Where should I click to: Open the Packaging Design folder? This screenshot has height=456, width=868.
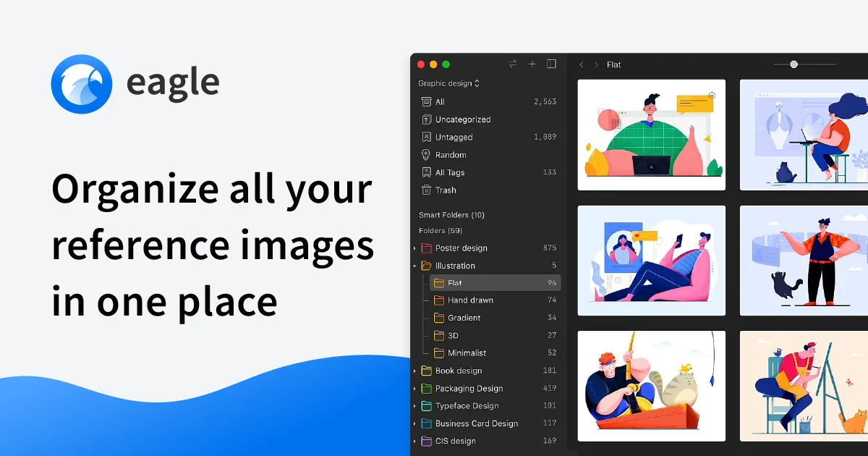469,389
